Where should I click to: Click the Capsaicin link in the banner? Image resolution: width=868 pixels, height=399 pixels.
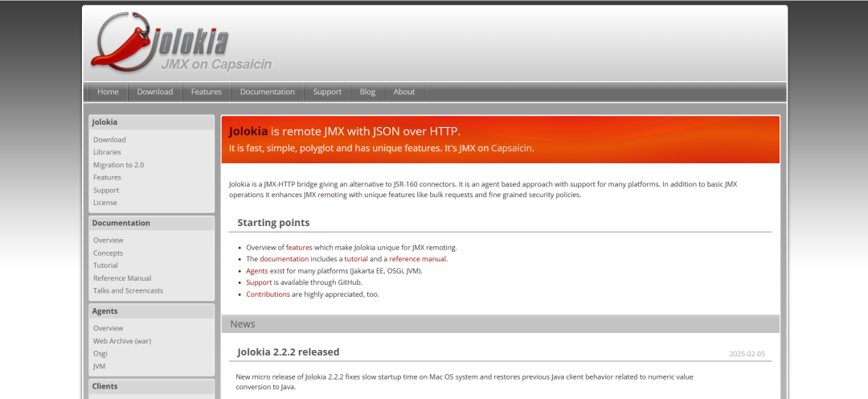[x=511, y=148]
